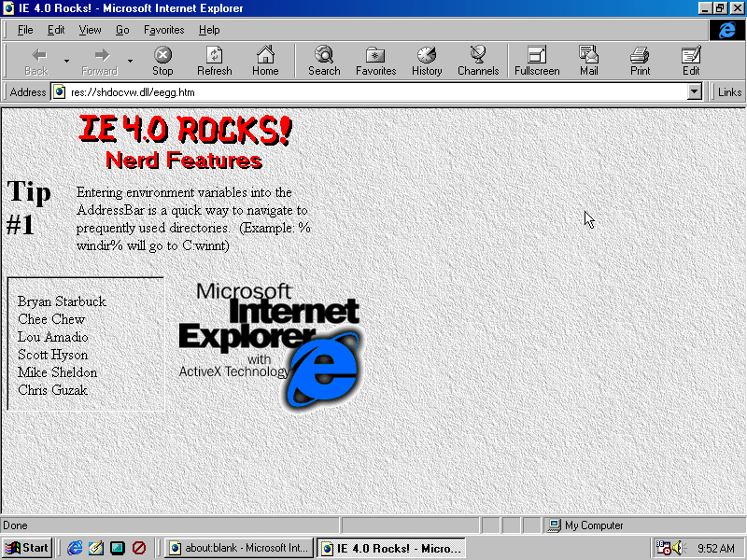Screen dimensions: 747x560
Task: Open the Go menu
Action: click(122, 30)
